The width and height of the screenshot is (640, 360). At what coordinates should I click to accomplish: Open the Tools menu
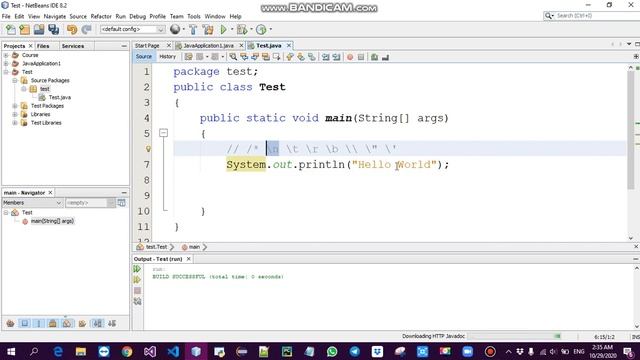pyautogui.click(x=194, y=16)
